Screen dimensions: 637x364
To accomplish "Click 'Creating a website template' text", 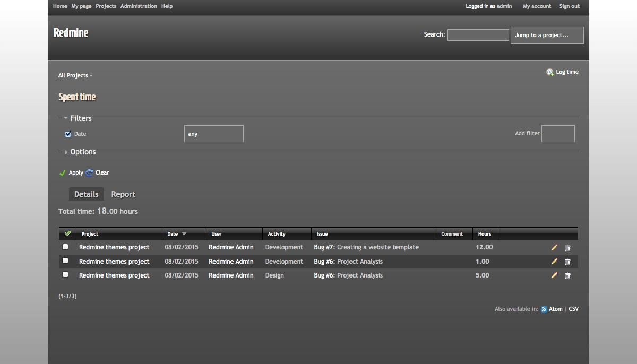I will coord(378,247).
